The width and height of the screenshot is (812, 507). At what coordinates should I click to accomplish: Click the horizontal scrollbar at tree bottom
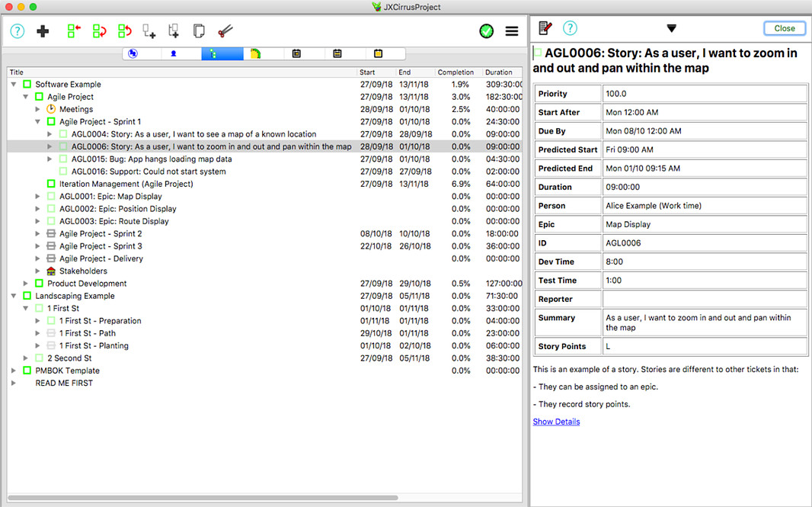[203, 498]
